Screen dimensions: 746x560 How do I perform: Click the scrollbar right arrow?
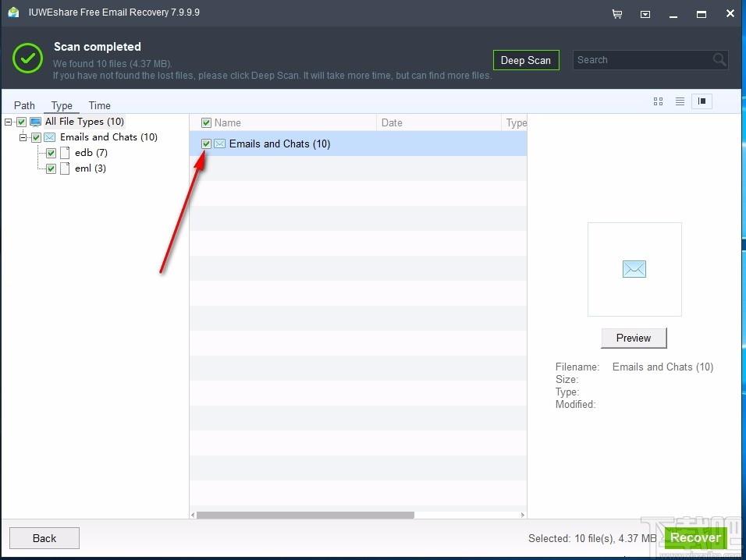(522, 516)
